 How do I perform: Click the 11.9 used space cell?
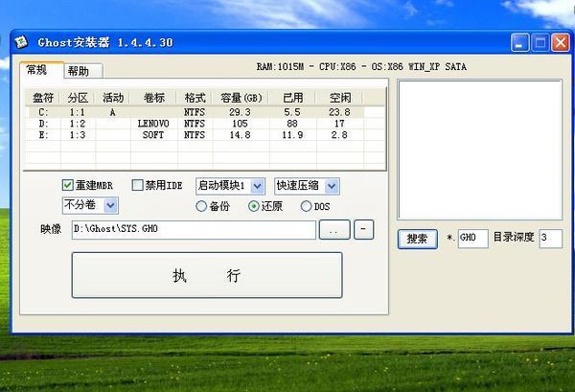tap(292, 135)
